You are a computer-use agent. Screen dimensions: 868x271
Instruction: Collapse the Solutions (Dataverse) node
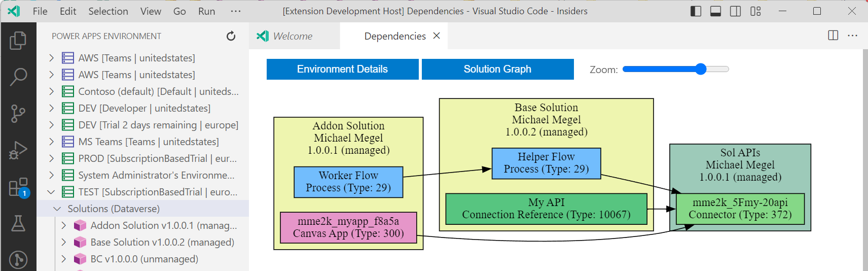tap(57, 209)
